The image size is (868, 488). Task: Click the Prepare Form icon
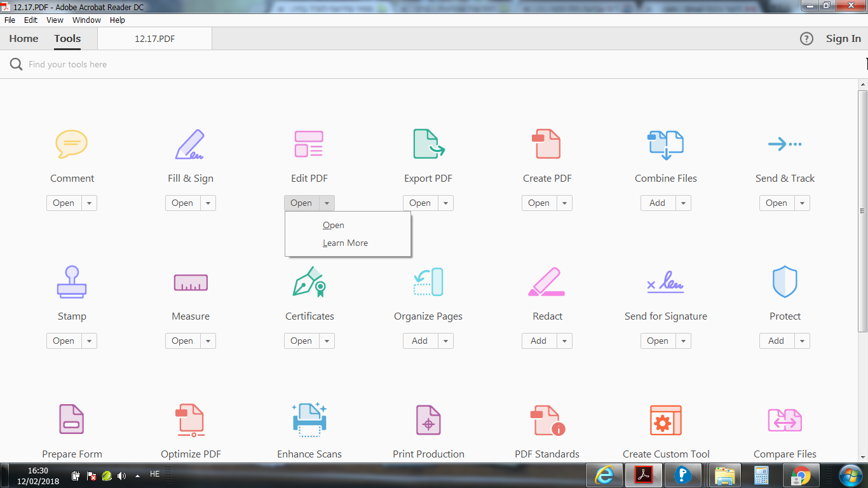click(72, 419)
